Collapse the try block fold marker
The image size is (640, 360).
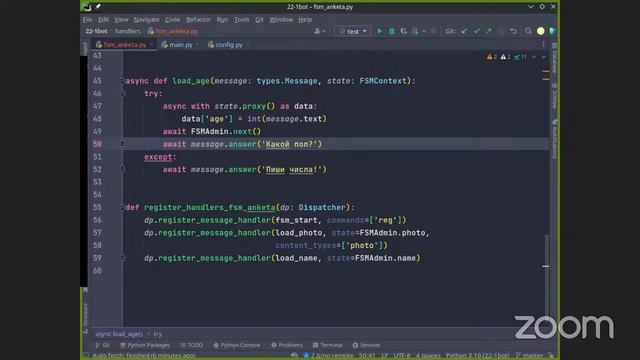122,93
